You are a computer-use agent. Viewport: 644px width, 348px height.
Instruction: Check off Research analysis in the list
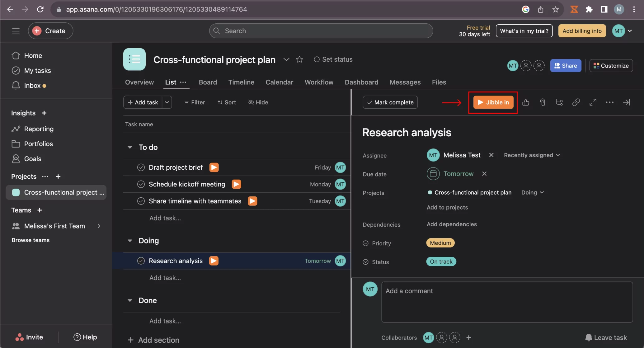[x=141, y=261]
